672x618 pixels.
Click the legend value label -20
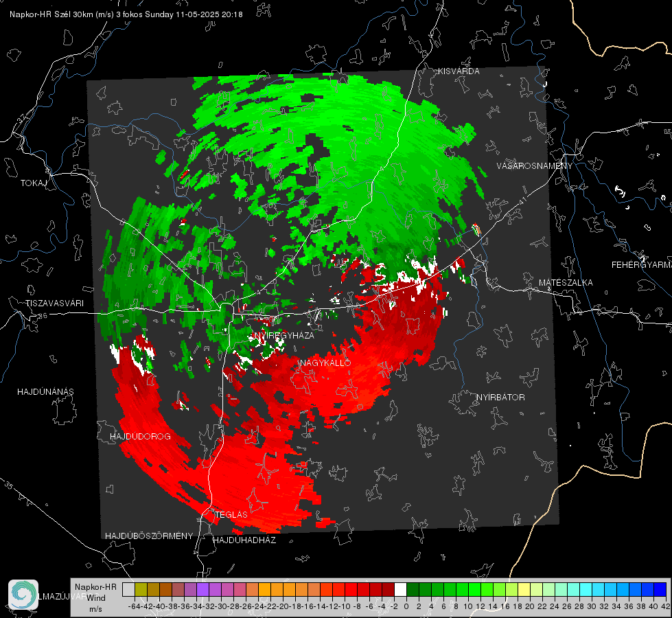[283, 606]
